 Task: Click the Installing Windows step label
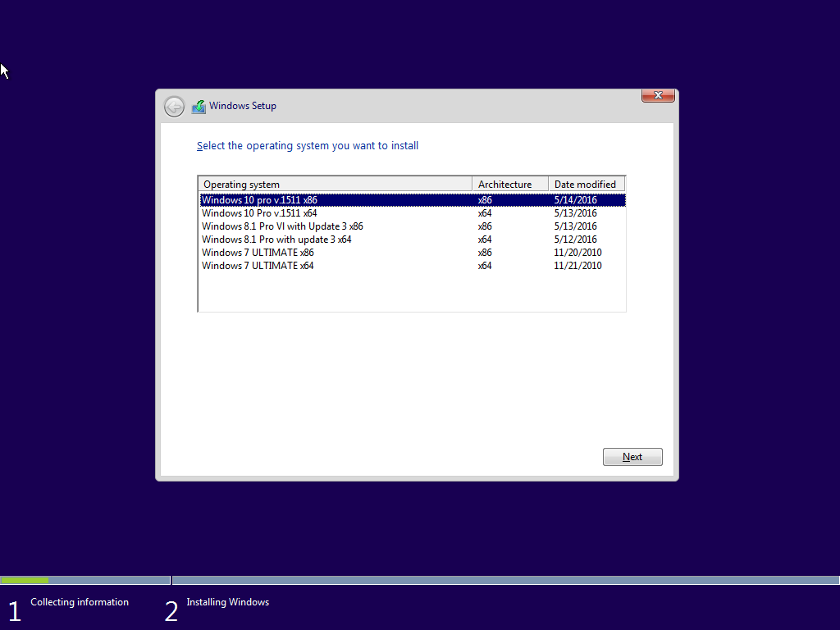pos(228,602)
